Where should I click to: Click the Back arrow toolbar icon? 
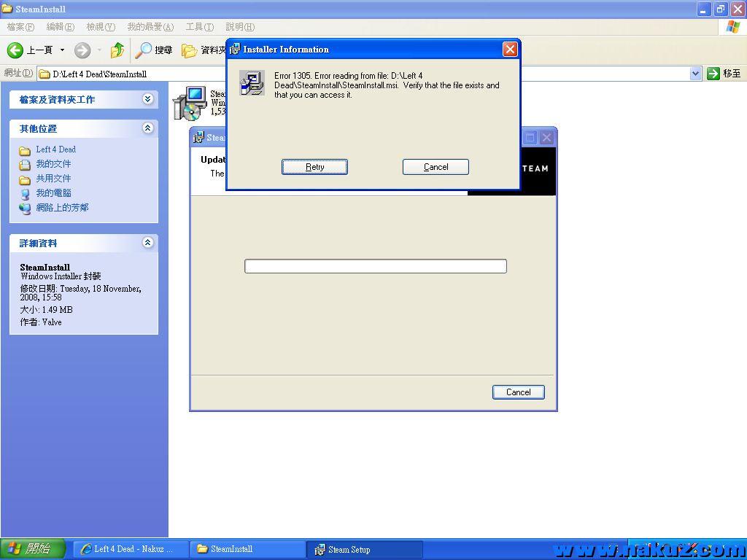point(16,50)
